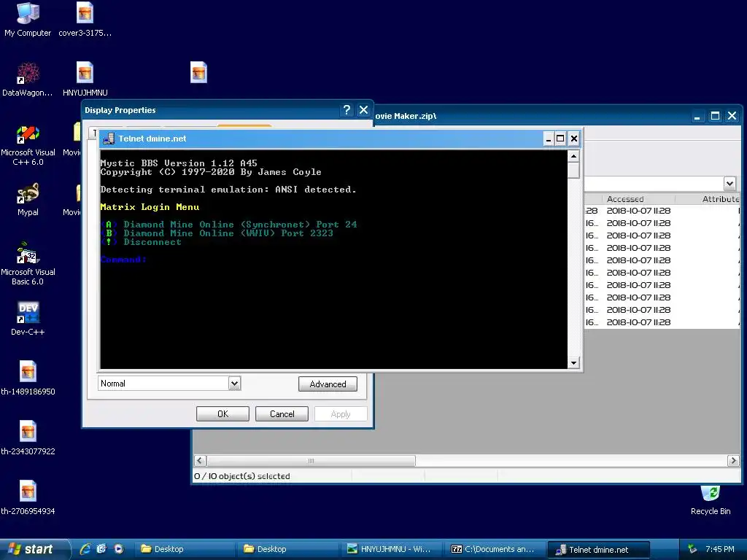Click option B Diamond Mine Online WWIV line
The width and height of the screenshot is (747, 560).
217,233
